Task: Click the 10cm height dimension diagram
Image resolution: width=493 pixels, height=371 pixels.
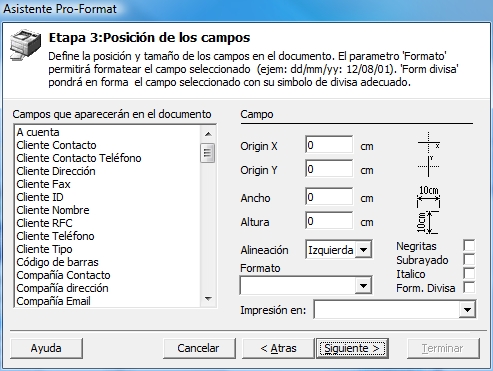Action: click(x=427, y=222)
